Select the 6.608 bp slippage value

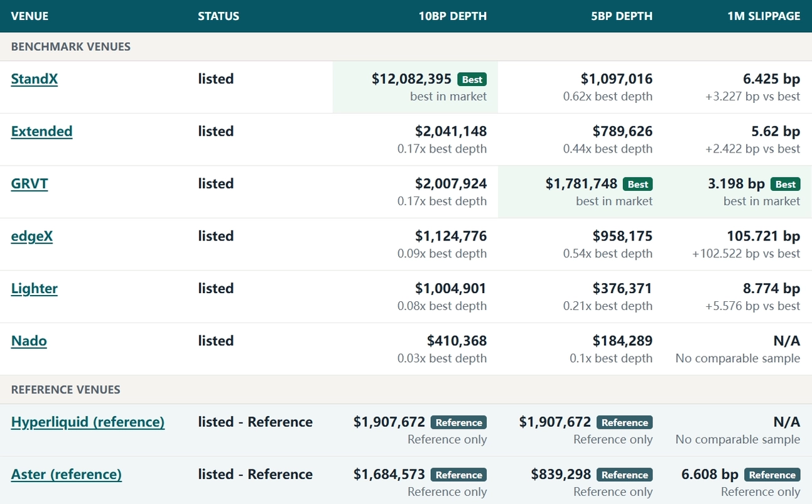[710, 475]
